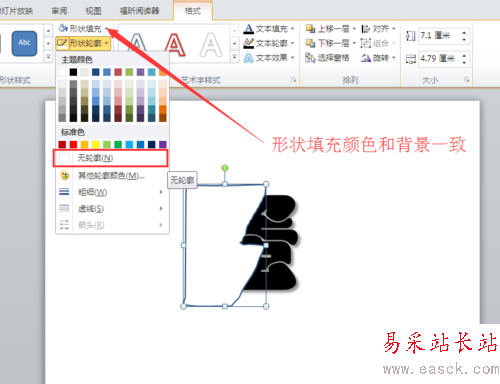Pick green standard color swatch
The height and width of the screenshot is (384, 500).
[x=118, y=144]
